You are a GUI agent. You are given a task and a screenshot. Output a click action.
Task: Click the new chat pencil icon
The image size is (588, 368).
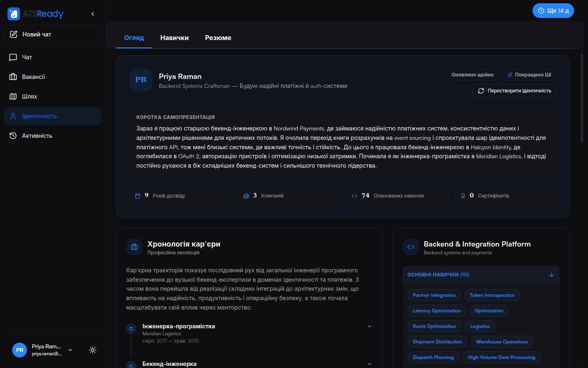pyautogui.click(x=13, y=34)
